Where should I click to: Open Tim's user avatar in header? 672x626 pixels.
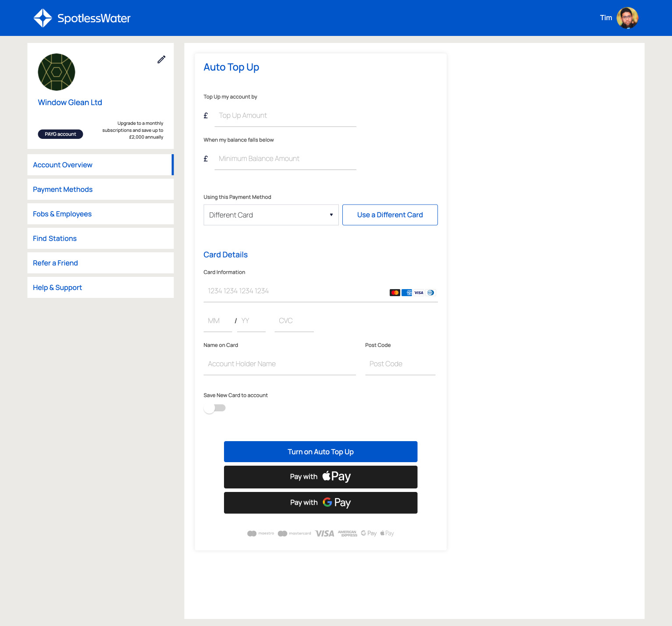627,18
